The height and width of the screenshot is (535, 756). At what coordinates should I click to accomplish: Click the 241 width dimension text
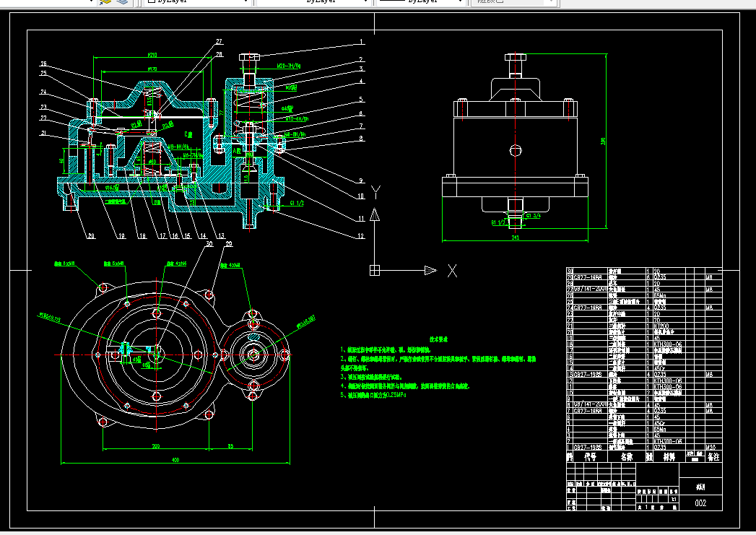click(516, 238)
